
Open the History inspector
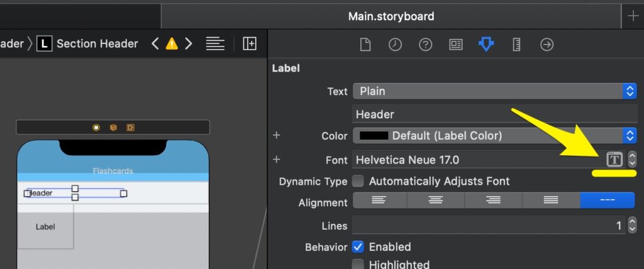click(x=395, y=45)
